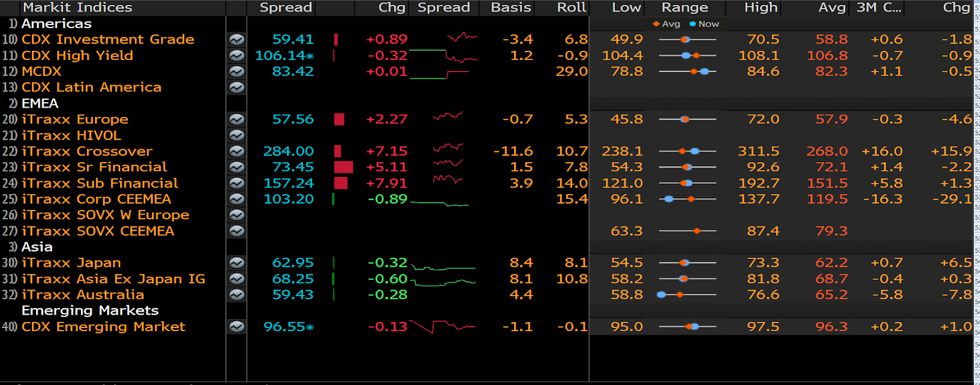Sort by the Low column header
This screenshot has height=385, width=980.
(x=627, y=7)
